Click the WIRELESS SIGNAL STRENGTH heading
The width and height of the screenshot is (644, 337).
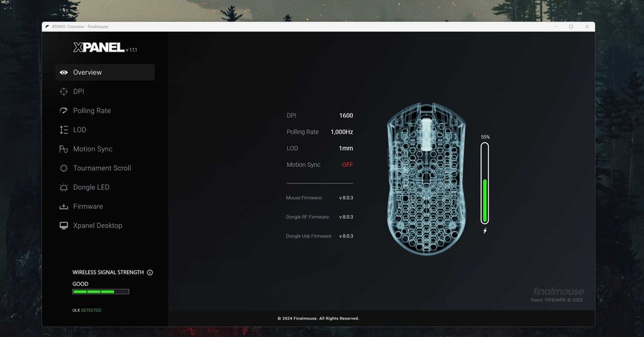108,273
